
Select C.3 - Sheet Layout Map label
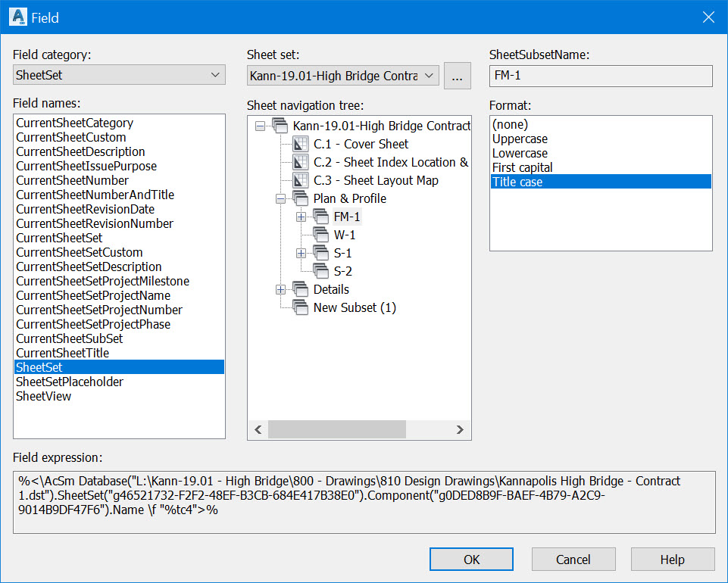pyautogui.click(x=376, y=180)
